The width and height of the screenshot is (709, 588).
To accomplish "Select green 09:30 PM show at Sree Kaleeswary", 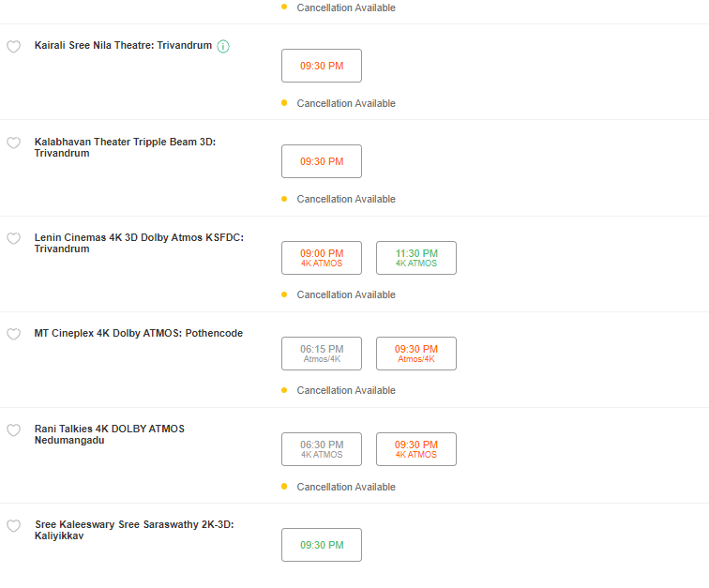I will click(322, 545).
